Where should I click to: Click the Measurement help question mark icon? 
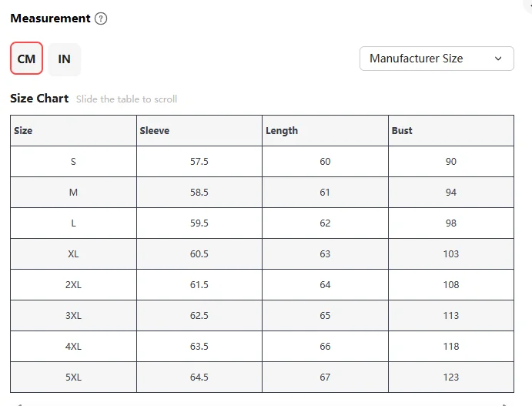coord(101,18)
